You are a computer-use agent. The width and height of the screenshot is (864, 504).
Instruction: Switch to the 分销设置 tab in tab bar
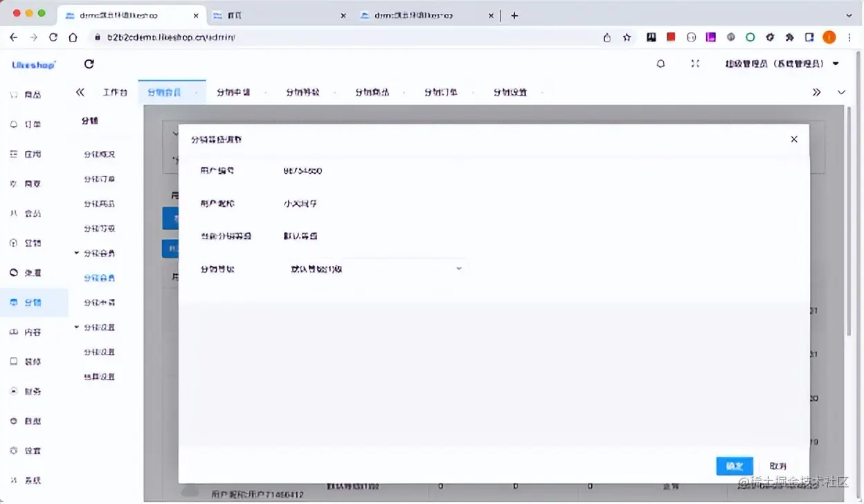coord(510,92)
